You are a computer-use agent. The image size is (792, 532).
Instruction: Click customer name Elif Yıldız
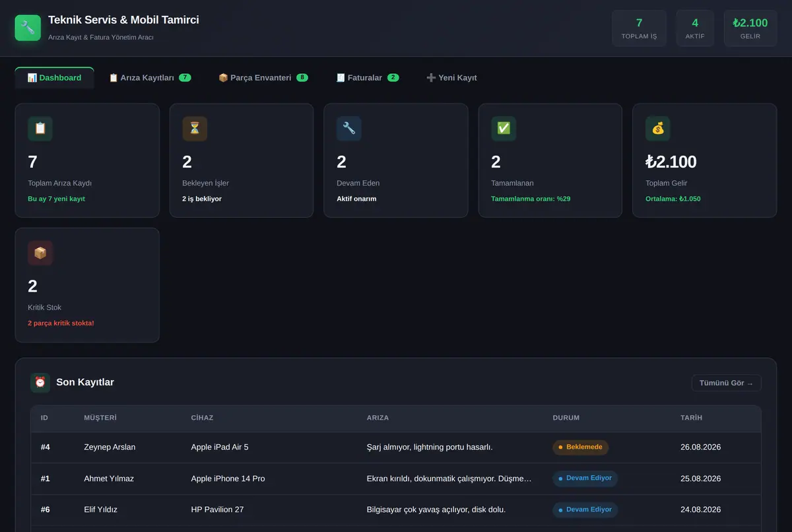click(x=101, y=510)
